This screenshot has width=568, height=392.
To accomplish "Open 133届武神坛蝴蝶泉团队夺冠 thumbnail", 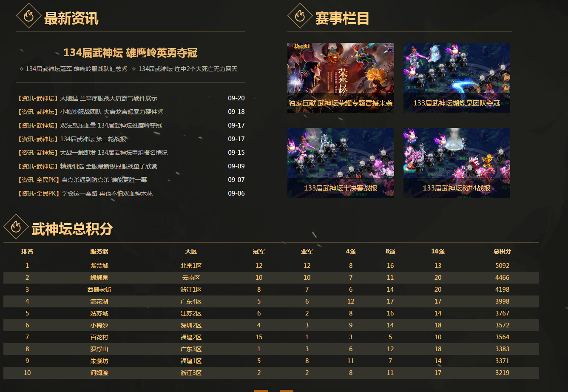I will [457, 77].
